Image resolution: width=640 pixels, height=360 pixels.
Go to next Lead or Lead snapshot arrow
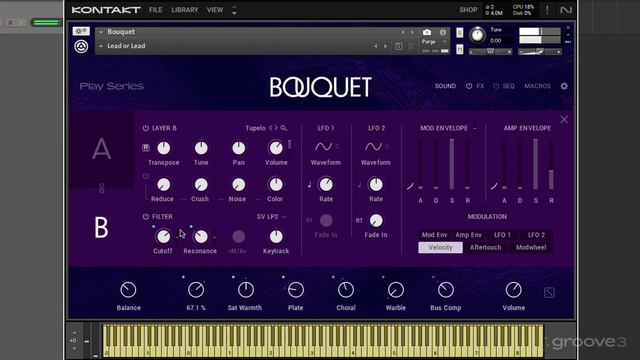tap(385, 47)
